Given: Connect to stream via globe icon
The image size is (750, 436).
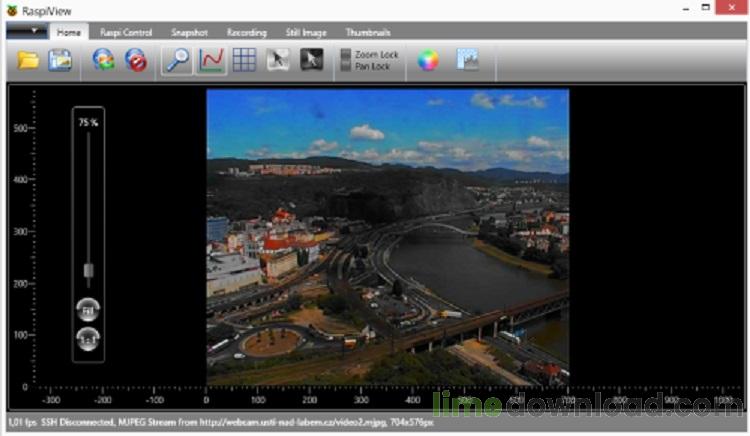Looking at the screenshot, I should tap(103, 60).
